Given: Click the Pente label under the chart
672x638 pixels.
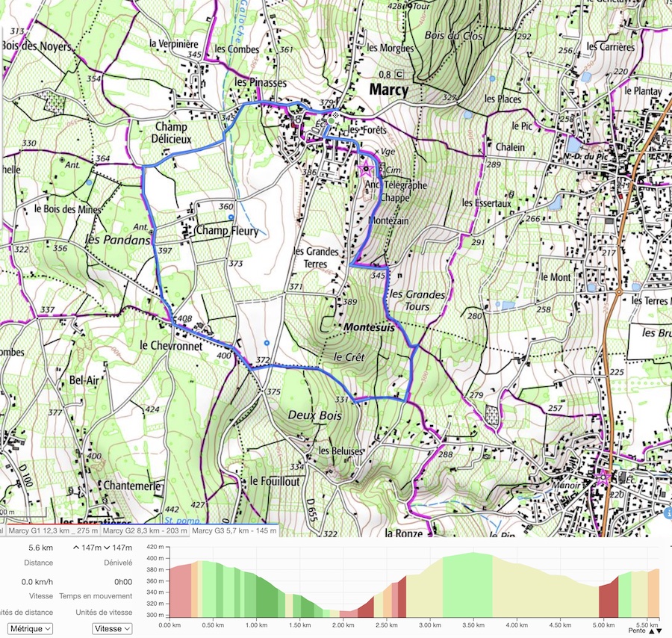Looking at the screenshot, I should (636, 631).
